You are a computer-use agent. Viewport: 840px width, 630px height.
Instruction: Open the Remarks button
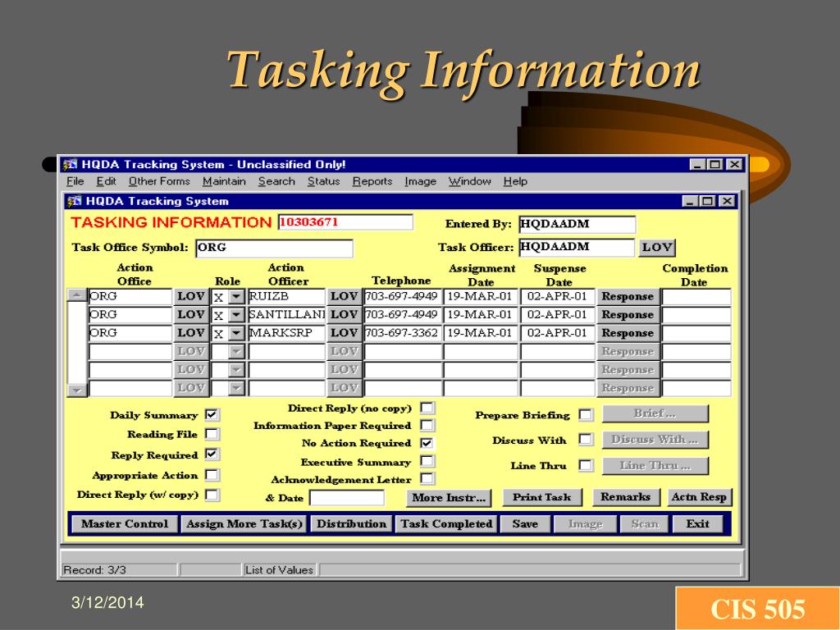(626, 497)
